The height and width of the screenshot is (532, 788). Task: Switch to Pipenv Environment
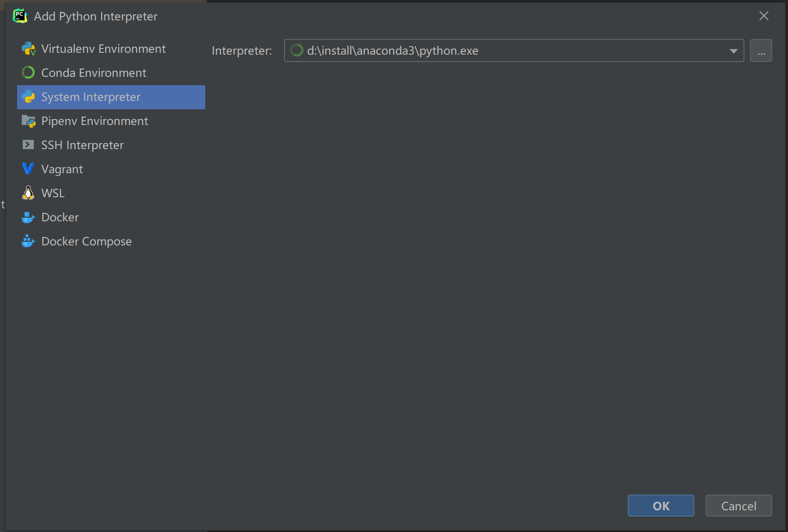(111, 121)
